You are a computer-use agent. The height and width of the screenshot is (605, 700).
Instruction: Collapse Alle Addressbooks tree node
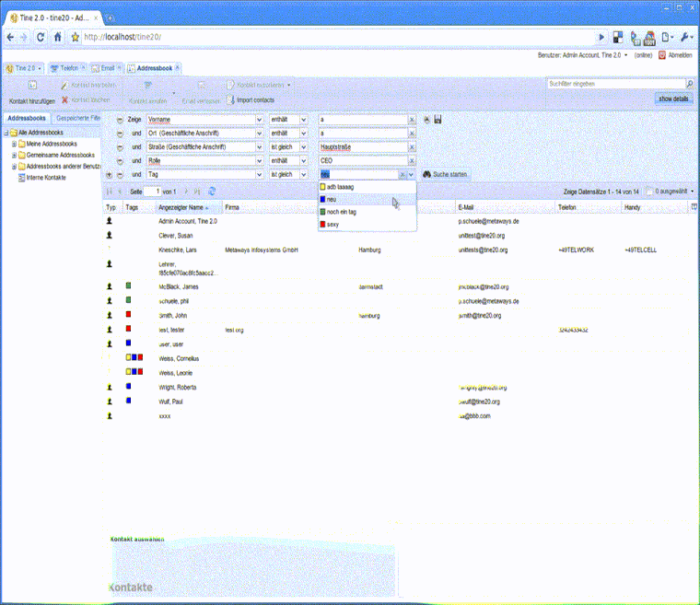click(x=6, y=133)
